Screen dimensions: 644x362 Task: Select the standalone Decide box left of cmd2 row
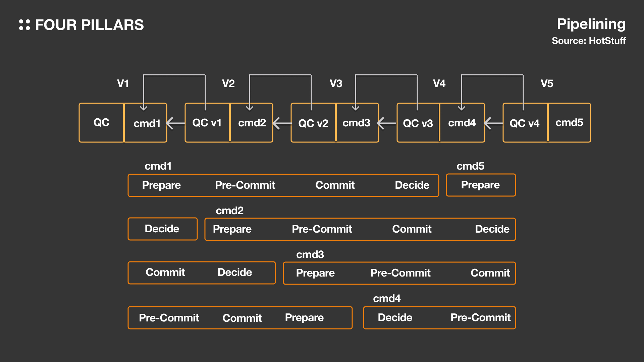click(162, 229)
